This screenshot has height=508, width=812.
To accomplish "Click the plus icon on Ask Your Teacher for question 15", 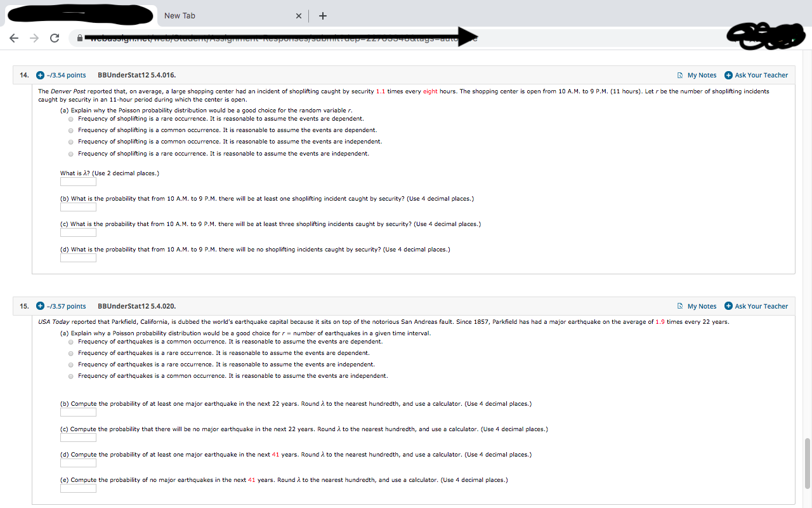I will (x=728, y=306).
